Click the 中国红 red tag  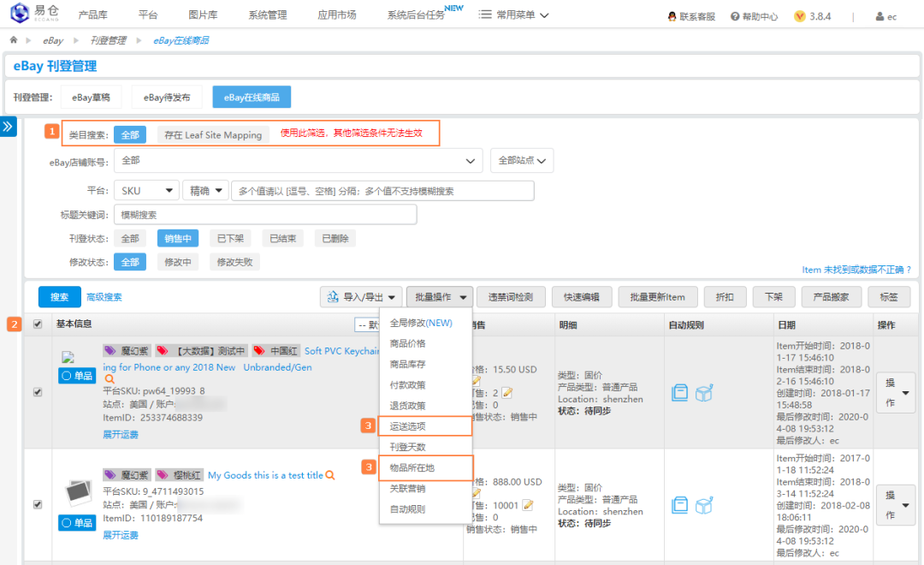point(275,351)
